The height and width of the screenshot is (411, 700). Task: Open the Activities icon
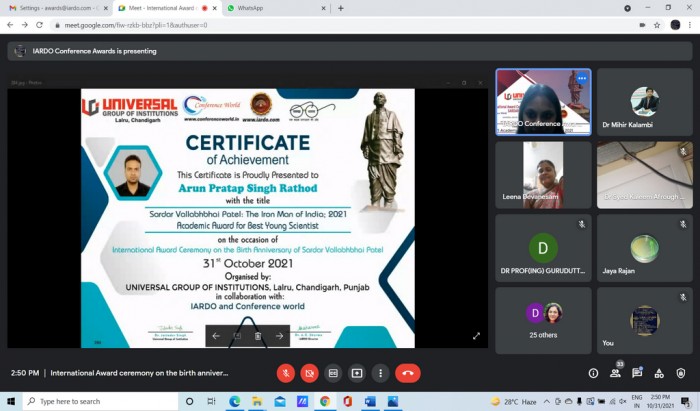[659, 373]
